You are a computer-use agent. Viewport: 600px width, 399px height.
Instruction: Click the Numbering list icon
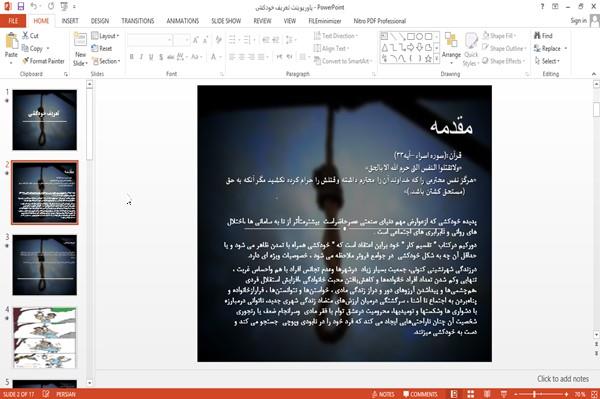coord(248,39)
